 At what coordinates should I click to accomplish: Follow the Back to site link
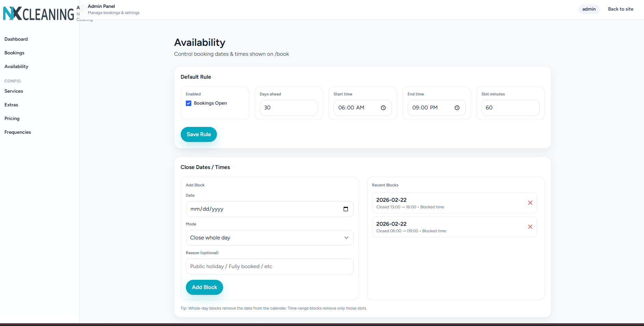click(x=620, y=9)
